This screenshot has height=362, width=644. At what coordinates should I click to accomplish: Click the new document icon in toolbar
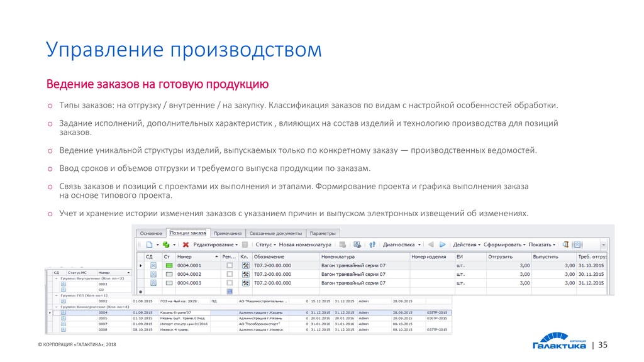coord(149,244)
